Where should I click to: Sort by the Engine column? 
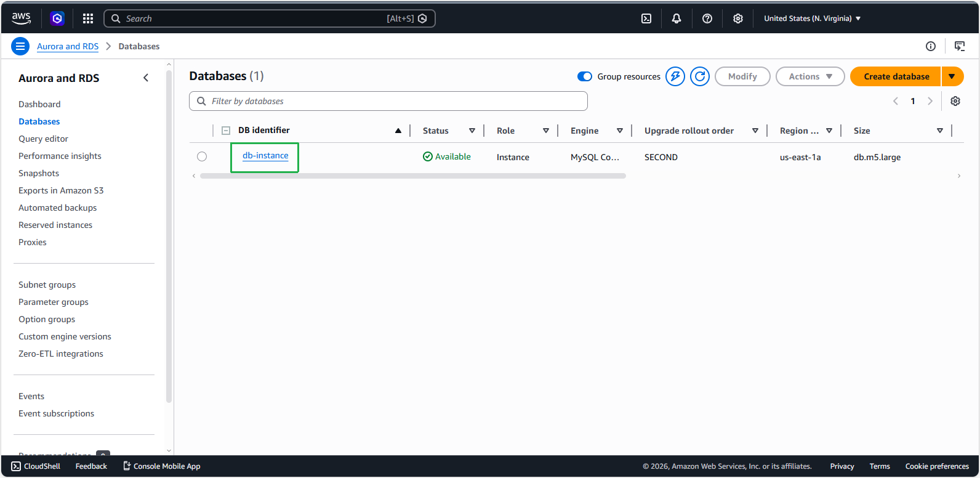click(x=620, y=131)
